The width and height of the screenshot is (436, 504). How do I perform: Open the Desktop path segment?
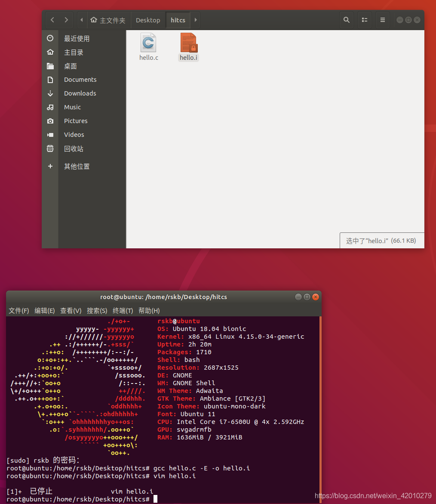coord(147,20)
